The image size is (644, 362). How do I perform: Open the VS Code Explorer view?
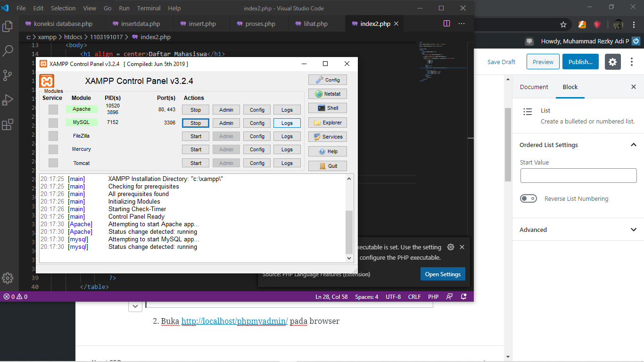8,26
